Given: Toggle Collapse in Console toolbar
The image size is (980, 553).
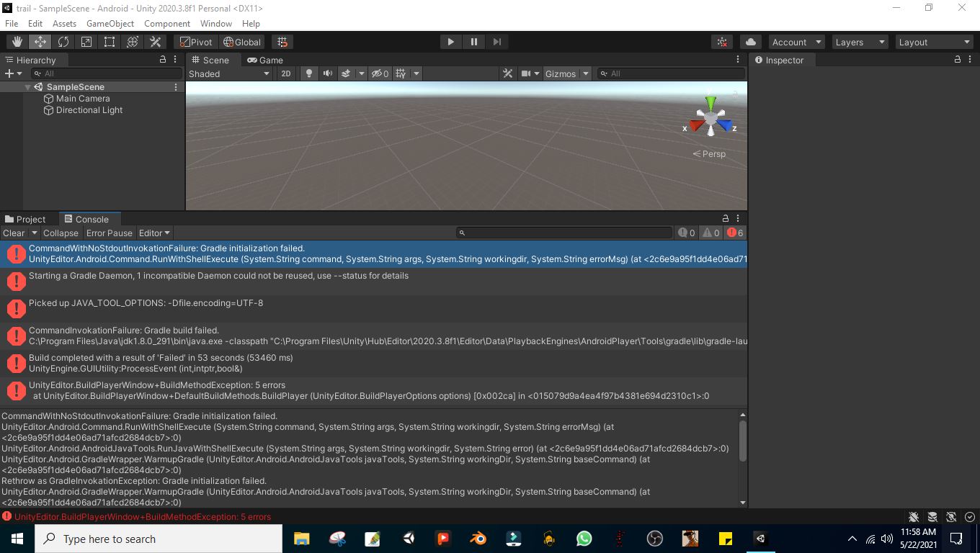Looking at the screenshot, I should [x=61, y=233].
